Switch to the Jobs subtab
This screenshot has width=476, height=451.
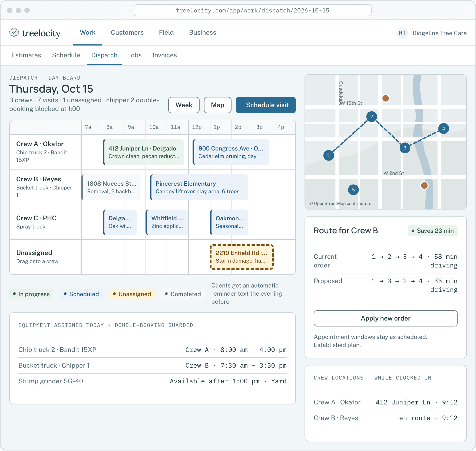(135, 55)
